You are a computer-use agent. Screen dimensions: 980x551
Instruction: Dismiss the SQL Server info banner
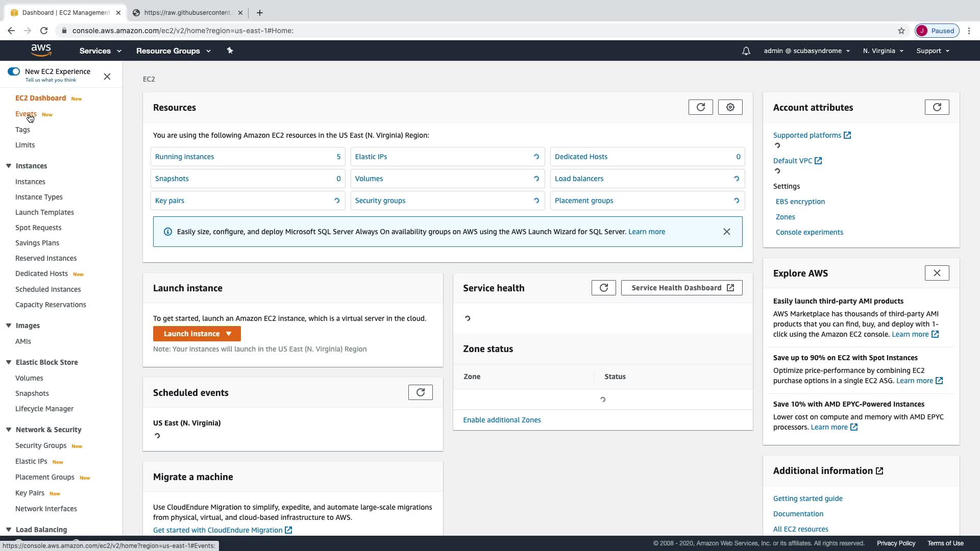click(726, 232)
